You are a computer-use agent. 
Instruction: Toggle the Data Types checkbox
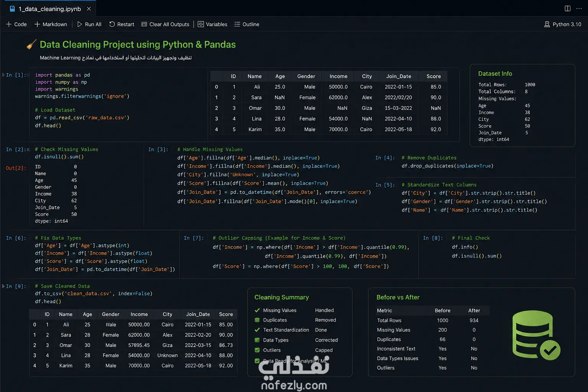(x=257, y=340)
